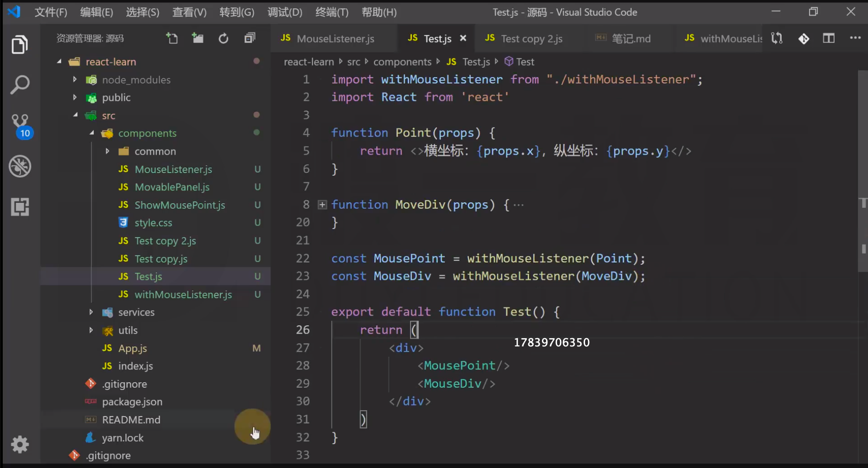Open the Extensions view
Screen dimensions: 868x468
coord(20,207)
